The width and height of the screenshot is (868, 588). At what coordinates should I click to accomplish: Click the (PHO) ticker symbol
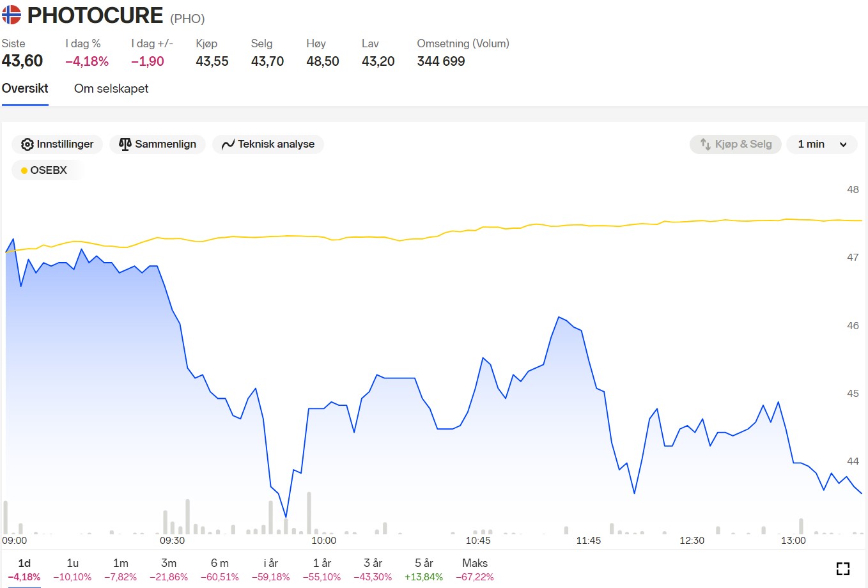coord(187,19)
